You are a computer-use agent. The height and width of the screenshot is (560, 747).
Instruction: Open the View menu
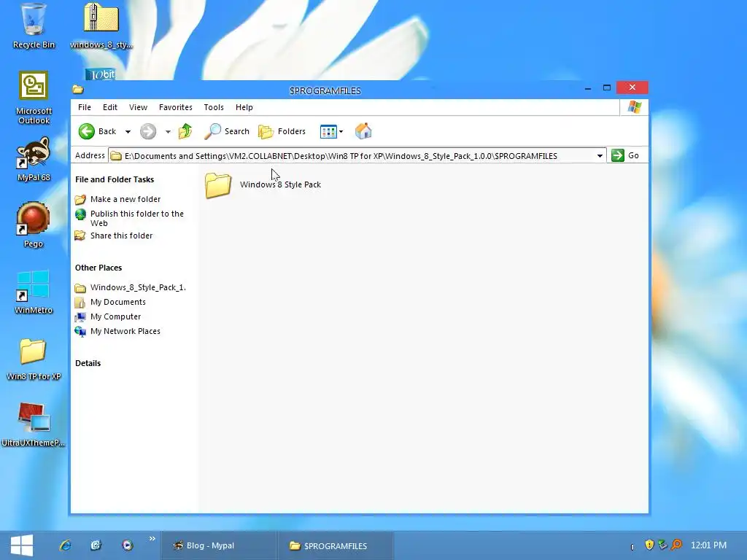[x=138, y=107]
